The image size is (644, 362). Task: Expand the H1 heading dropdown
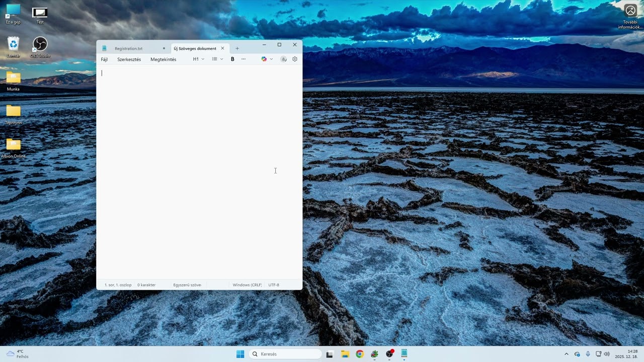[x=199, y=59]
